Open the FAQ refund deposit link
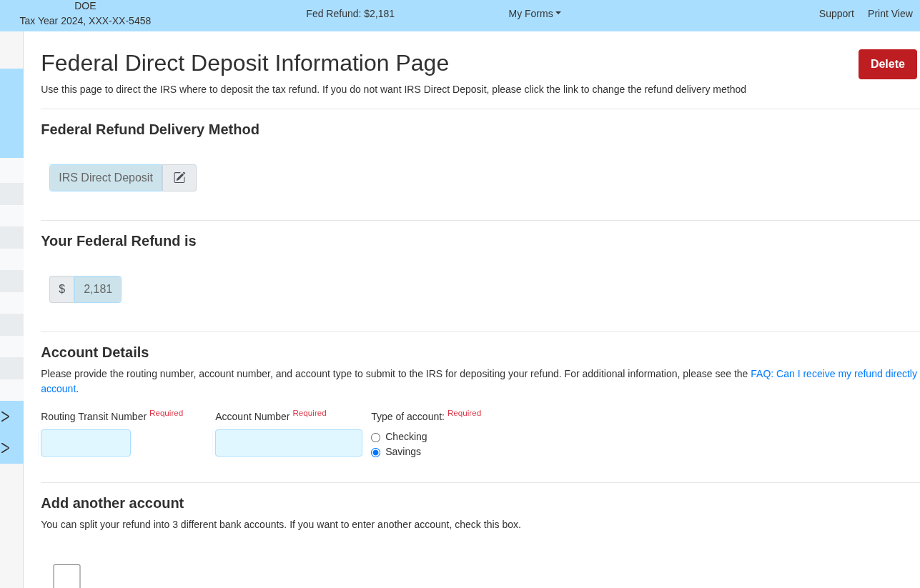 pos(834,374)
